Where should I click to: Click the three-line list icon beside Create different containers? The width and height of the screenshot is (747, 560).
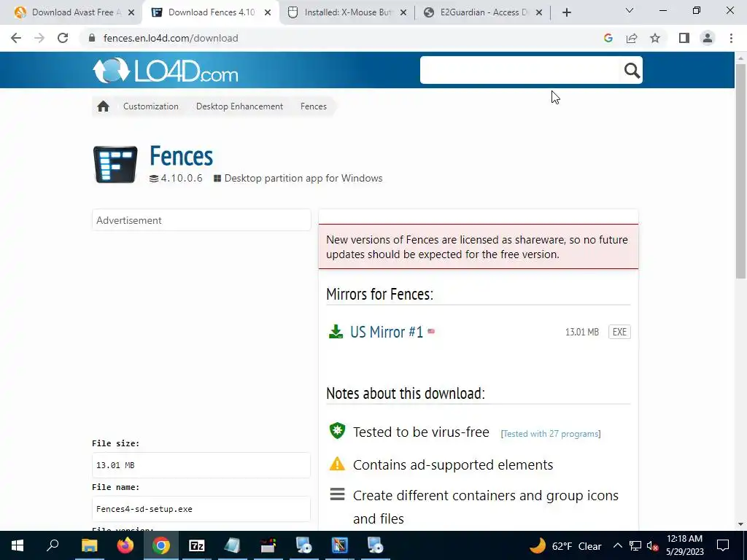coord(337,494)
